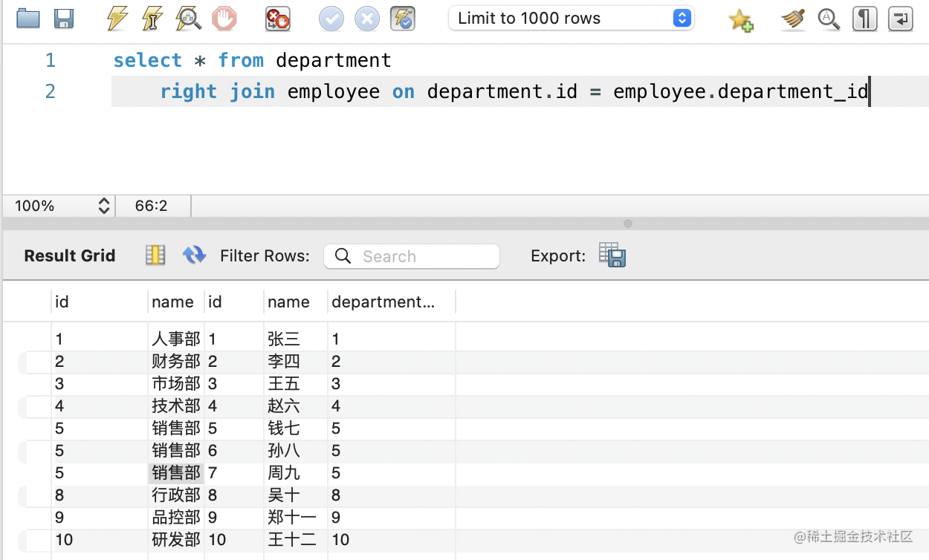Toggle word wrap in the editor
Screen dimensions: 929x560
click(x=900, y=19)
